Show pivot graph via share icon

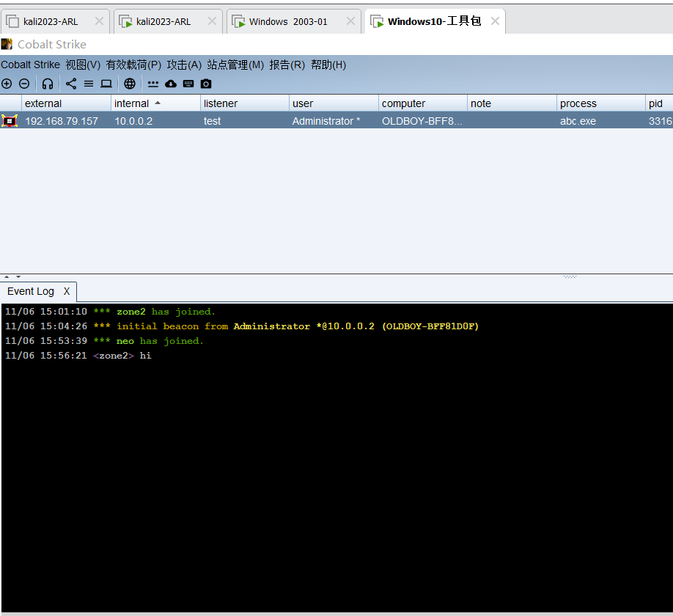click(71, 84)
